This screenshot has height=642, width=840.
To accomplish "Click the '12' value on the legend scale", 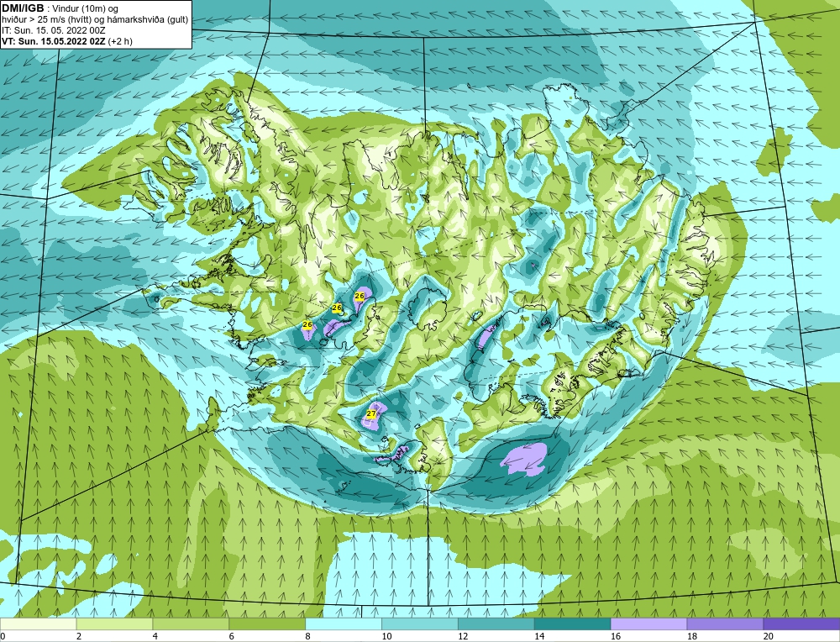I will click(463, 636).
